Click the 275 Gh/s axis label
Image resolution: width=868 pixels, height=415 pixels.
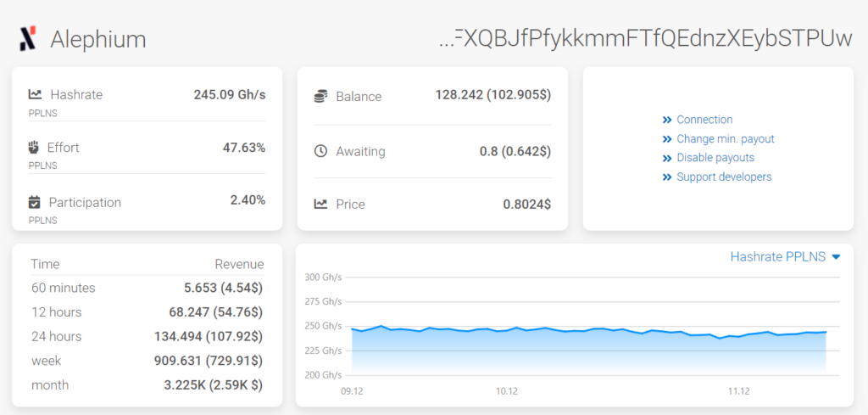click(x=323, y=301)
